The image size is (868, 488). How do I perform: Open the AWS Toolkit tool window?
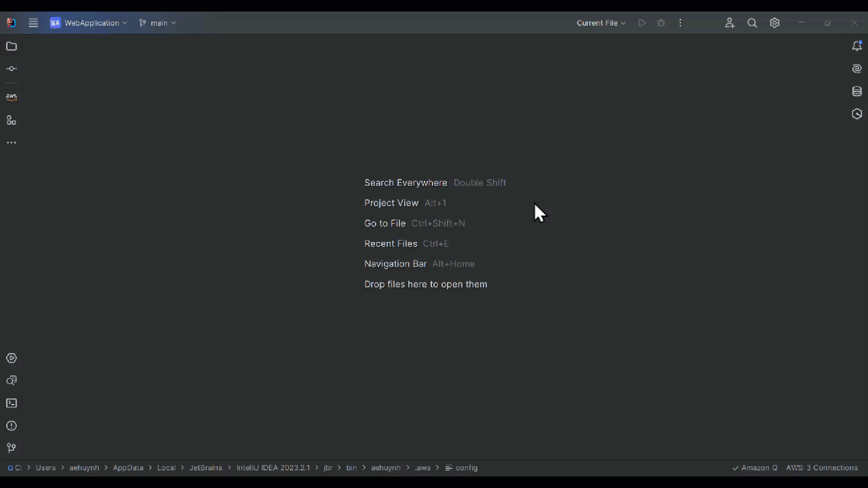click(11, 96)
